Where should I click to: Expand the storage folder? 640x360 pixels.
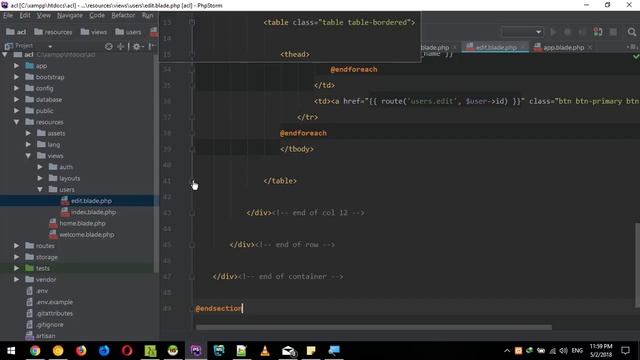(17, 257)
